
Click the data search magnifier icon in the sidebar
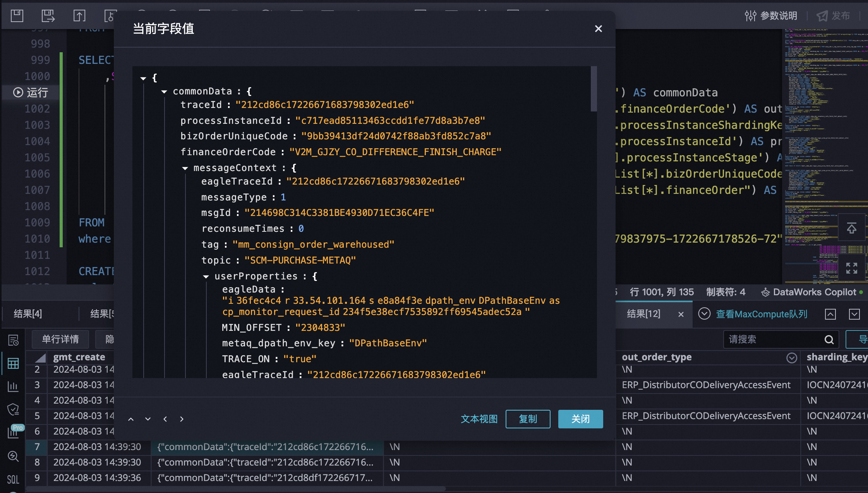click(x=13, y=456)
